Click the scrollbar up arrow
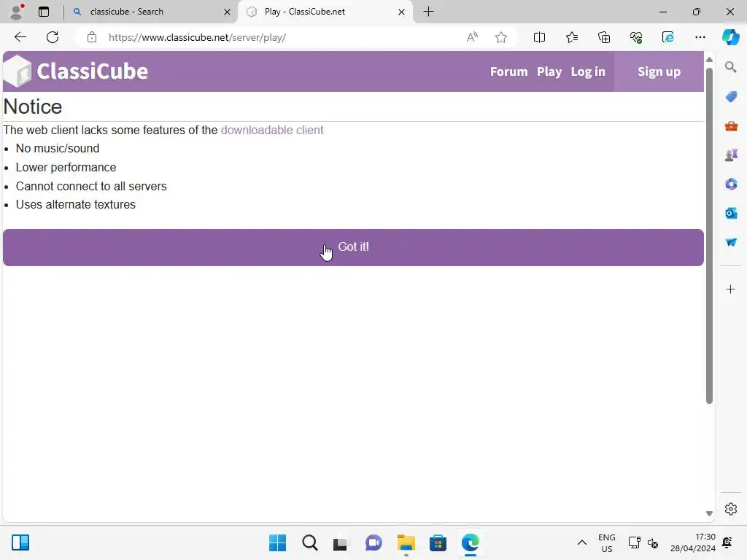The width and height of the screenshot is (747, 560). [709, 60]
